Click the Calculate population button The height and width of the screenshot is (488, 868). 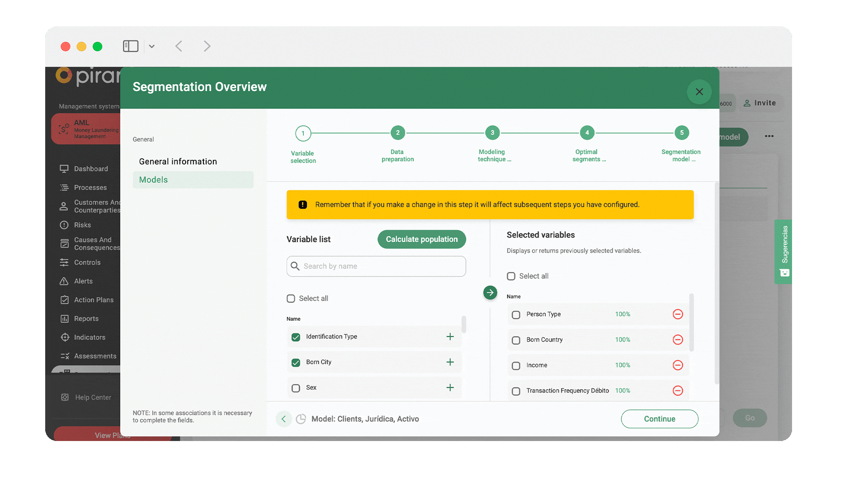tap(421, 239)
